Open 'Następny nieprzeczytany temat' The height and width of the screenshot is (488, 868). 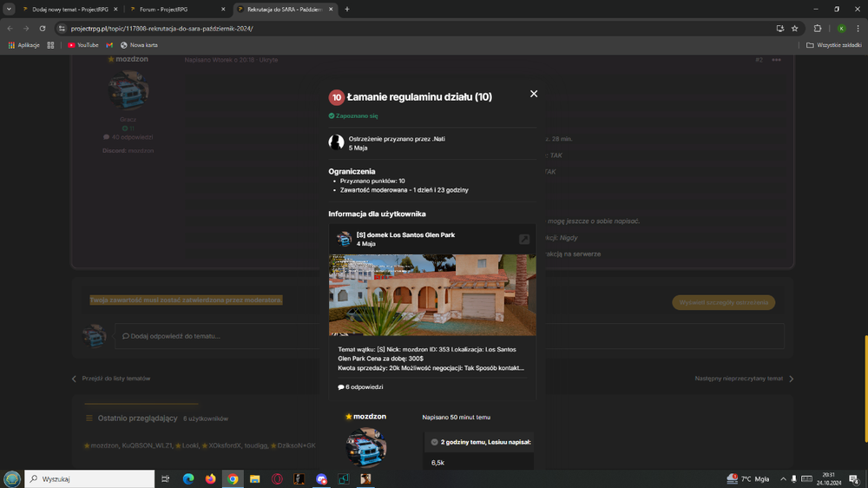coord(744,379)
